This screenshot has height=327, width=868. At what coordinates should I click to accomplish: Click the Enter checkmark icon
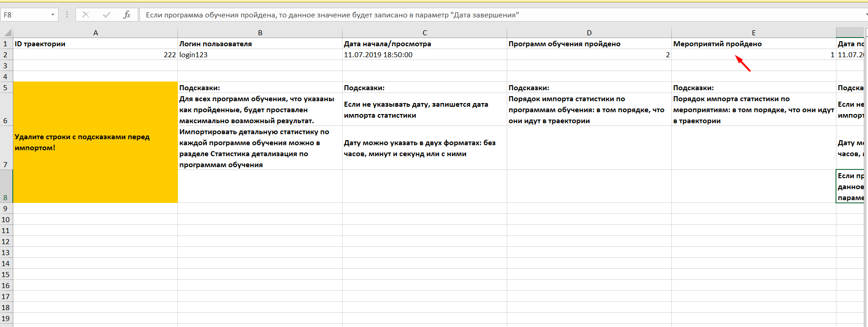107,15
